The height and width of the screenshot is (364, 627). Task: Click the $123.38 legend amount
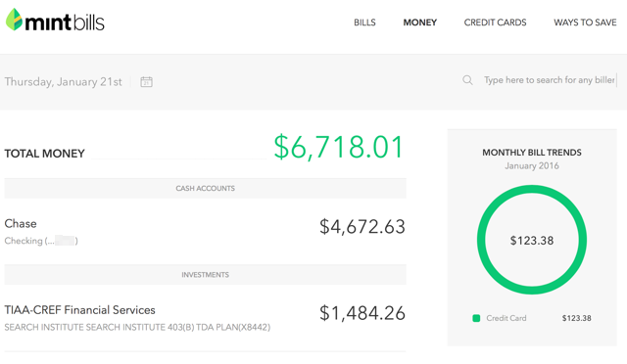click(x=577, y=318)
